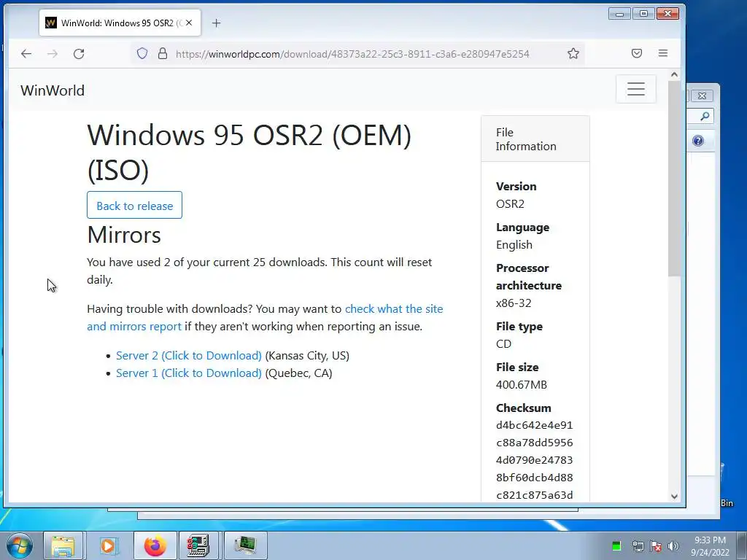
Task: Open the check what the site link
Action: tap(394, 309)
